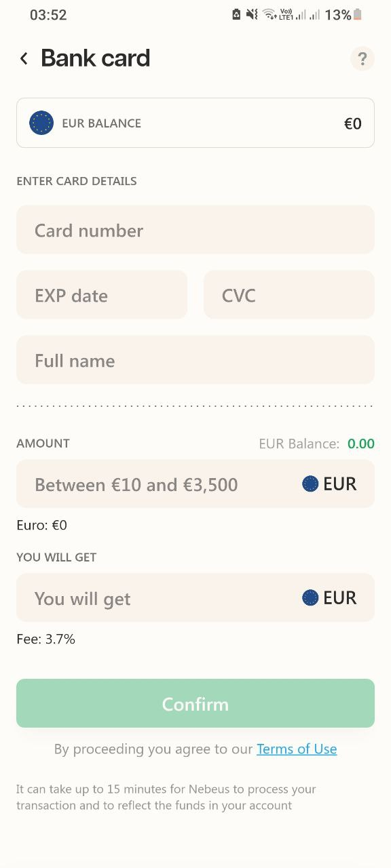Open EUR currency selector in You will get
391x868 pixels.
click(x=329, y=597)
